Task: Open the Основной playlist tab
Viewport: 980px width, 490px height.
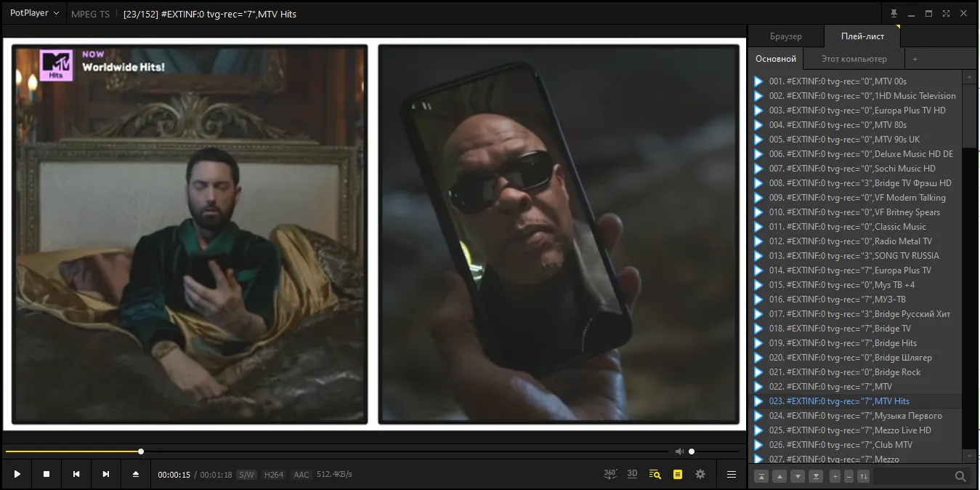Action: coord(776,59)
